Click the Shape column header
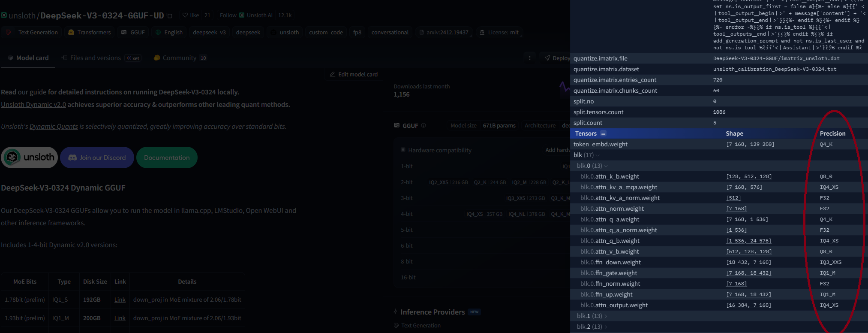The width and height of the screenshot is (868, 333). 734,133
